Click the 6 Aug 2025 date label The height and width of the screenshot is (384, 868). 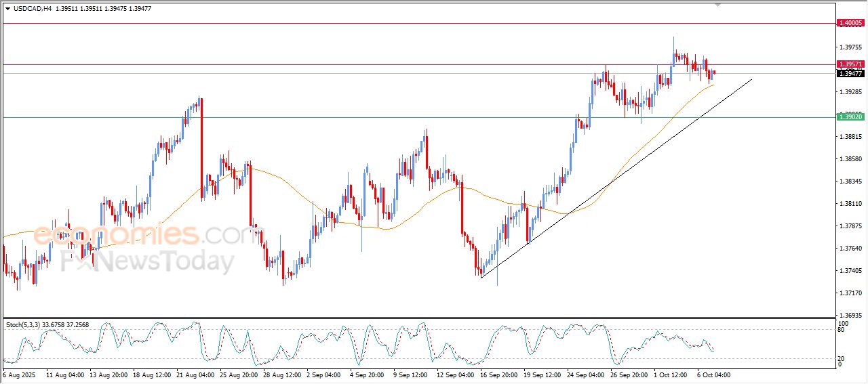point(19,375)
